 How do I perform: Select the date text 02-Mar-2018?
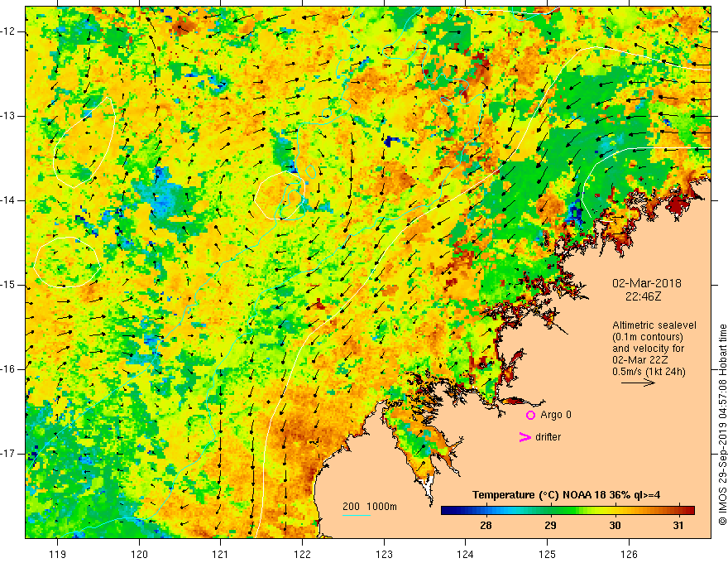click(x=647, y=283)
